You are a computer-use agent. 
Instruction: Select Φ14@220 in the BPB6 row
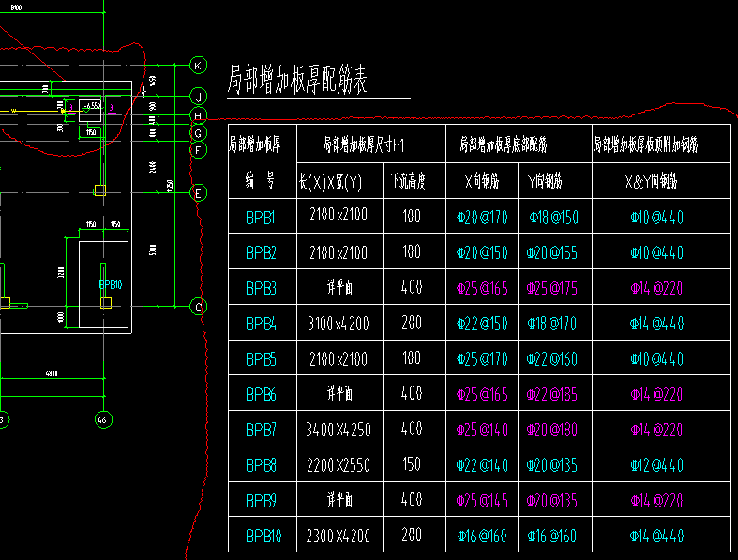[x=656, y=395]
